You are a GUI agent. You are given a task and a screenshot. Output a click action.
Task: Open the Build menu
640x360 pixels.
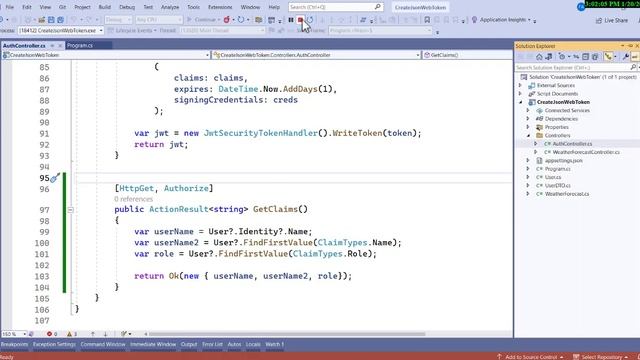pos(104,7)
